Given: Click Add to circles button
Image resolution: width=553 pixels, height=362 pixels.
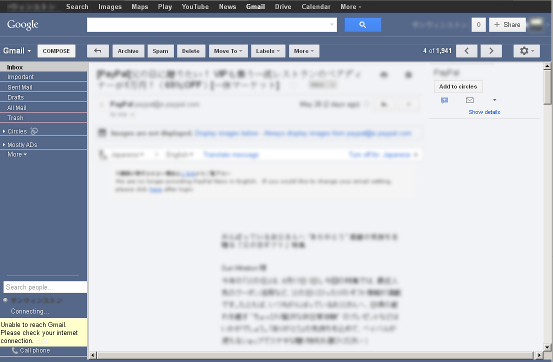Looking at the screenshot, I should point(458,86).
